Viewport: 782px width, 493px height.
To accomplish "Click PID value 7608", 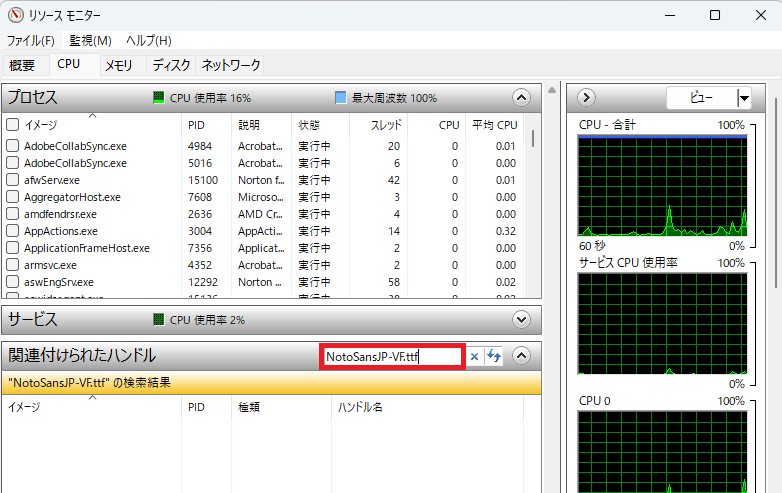I will tap(200, 197).
